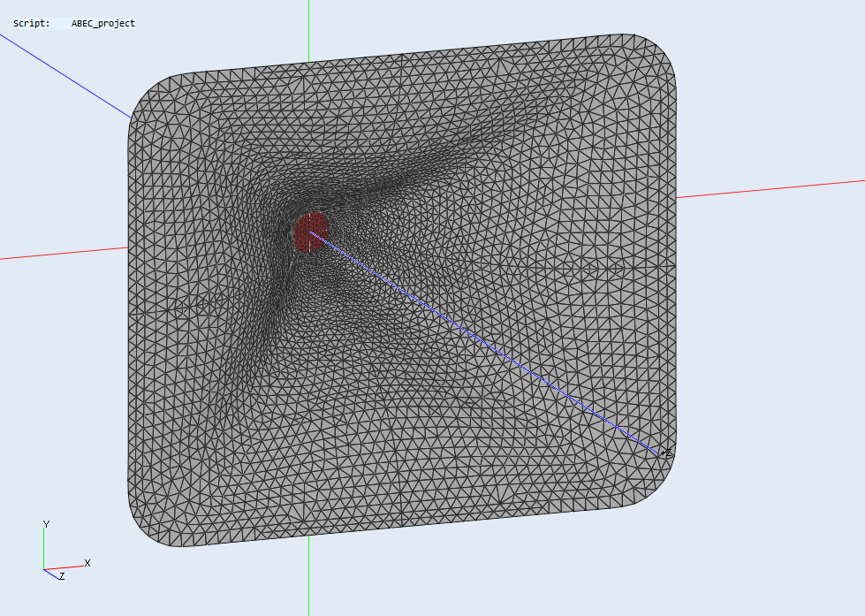
Task: Click the ABEC_project script name label
Action: 103,23
